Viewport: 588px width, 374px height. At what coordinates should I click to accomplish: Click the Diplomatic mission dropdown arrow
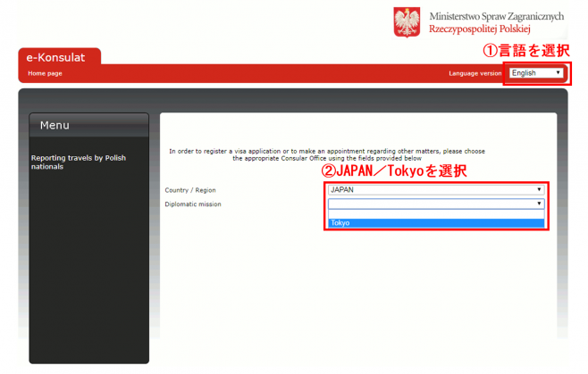539,204
